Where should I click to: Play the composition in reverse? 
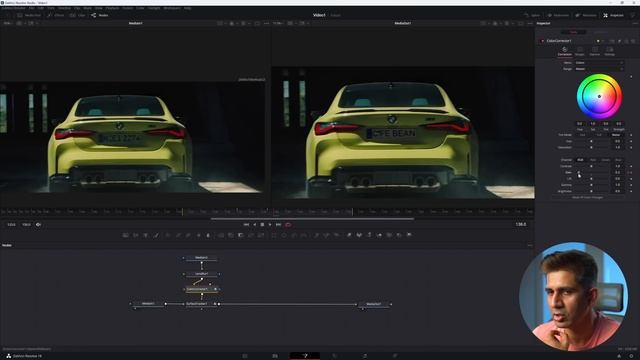click(x=255, y=224)
